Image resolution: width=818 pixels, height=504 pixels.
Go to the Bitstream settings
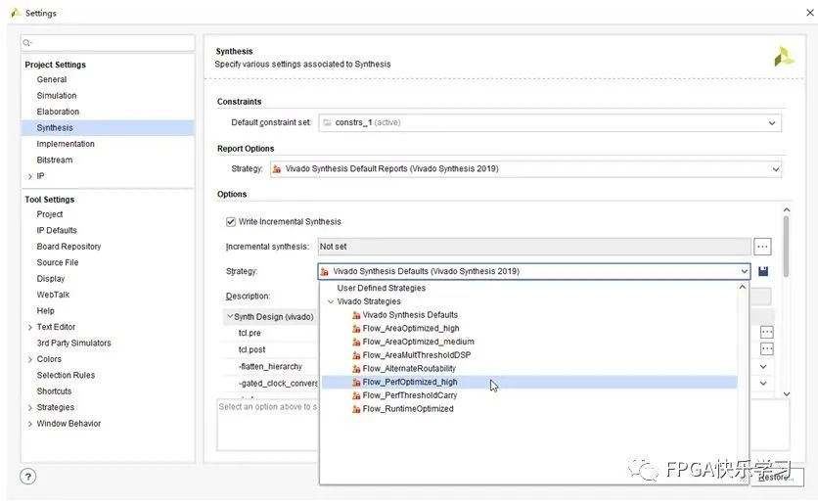coord(55,160)
